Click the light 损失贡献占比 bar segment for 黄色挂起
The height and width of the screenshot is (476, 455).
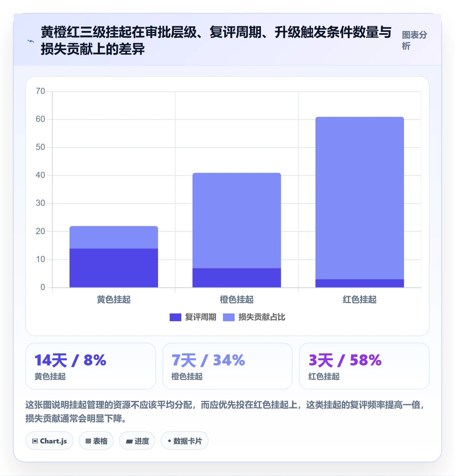point(114,237)
